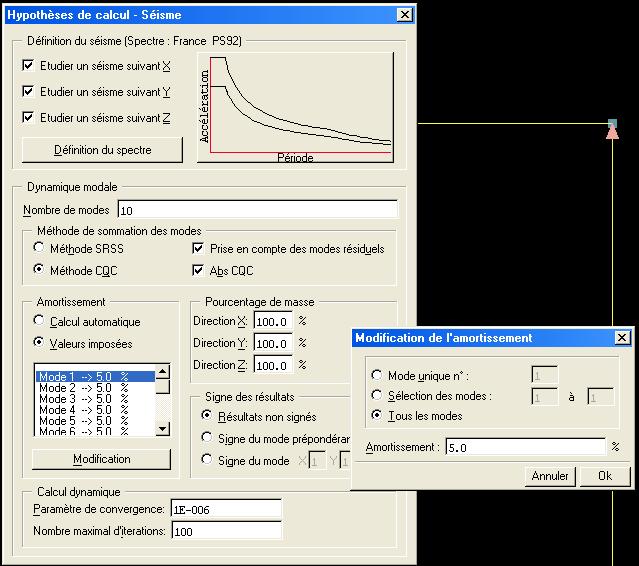
Task: Click the Direction X mass percentage field
Action: [273, 321]
